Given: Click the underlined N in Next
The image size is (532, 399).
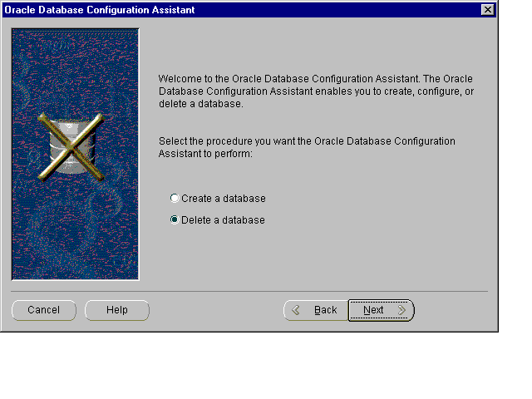Looking at the screenshot, I should point(367,310).
